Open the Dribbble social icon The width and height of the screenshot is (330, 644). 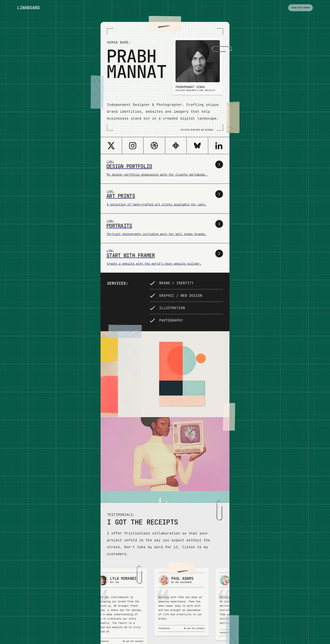pyautogui.click(x=154, y=146)
